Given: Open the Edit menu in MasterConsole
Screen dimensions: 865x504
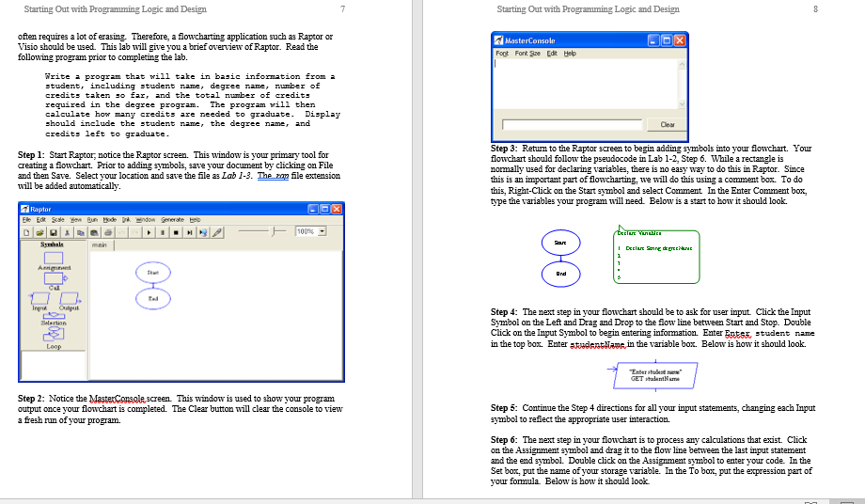Looking at the screenshot, I should pyautogui.click(x=552, y=54).
